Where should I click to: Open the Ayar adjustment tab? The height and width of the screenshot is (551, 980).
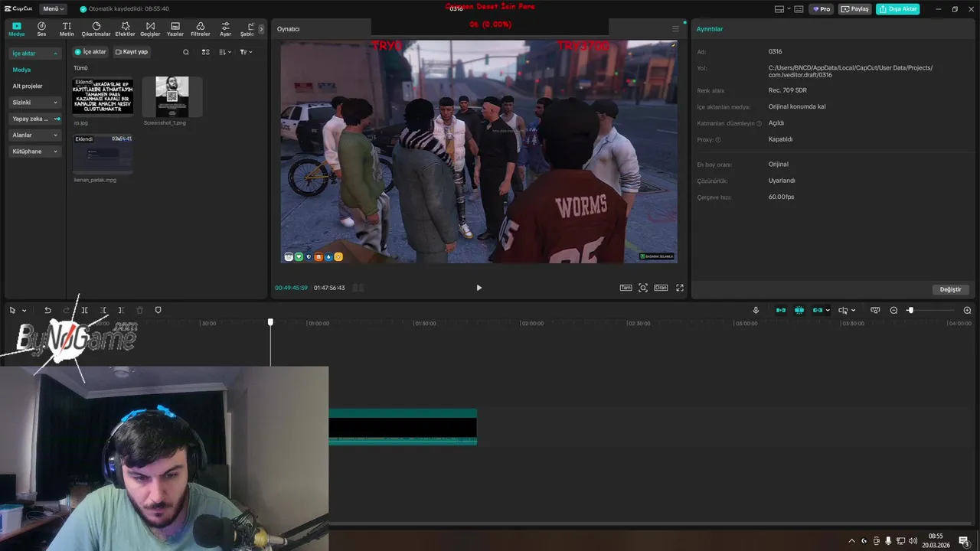tap(225, 29)
